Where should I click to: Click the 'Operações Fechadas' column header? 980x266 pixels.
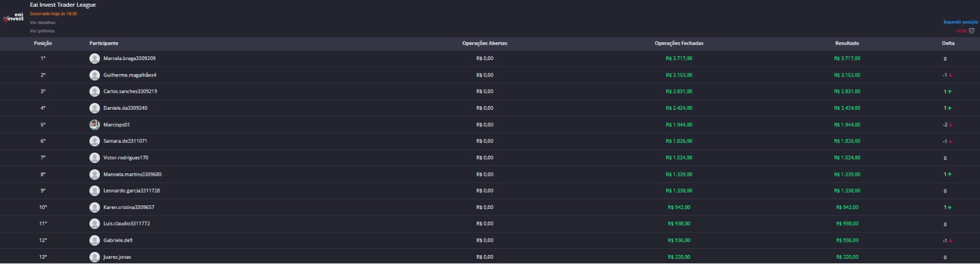click(x=679, y=44)
